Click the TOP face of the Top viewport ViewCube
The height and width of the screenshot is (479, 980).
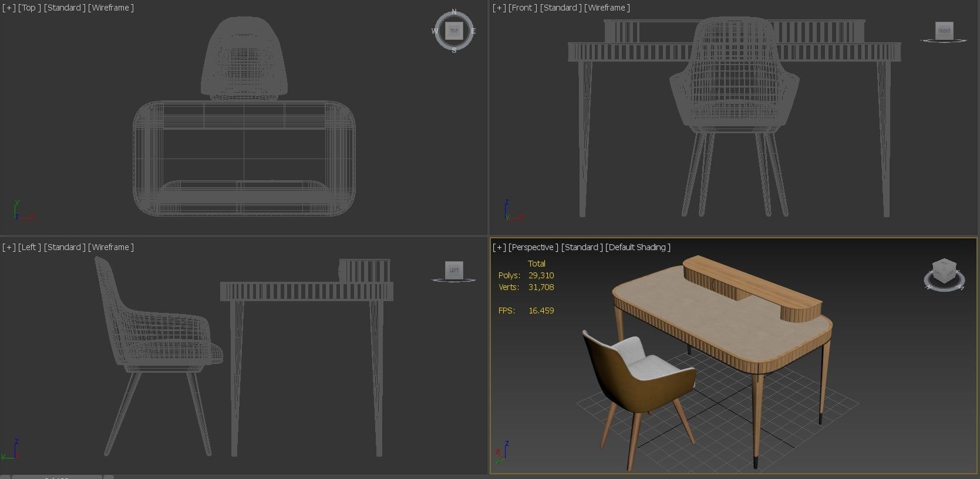[454, 31]
